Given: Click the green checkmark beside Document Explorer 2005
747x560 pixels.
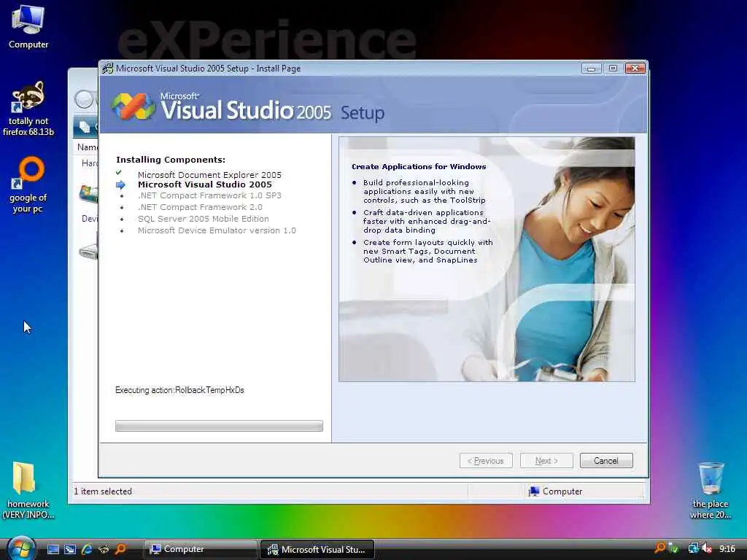Looking at the screenshot, I should (x=119, y=172).
